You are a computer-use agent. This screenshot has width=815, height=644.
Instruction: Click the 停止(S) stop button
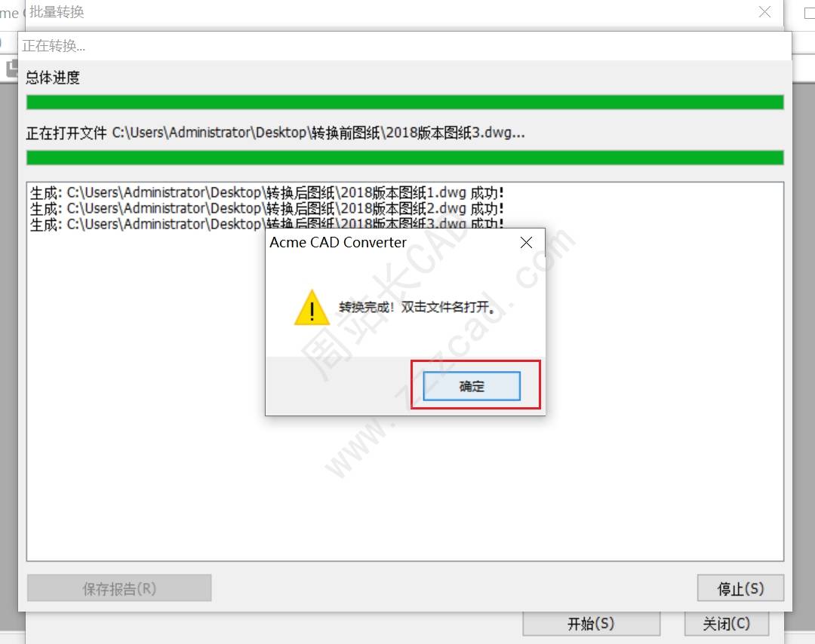(x=740, y=588)
